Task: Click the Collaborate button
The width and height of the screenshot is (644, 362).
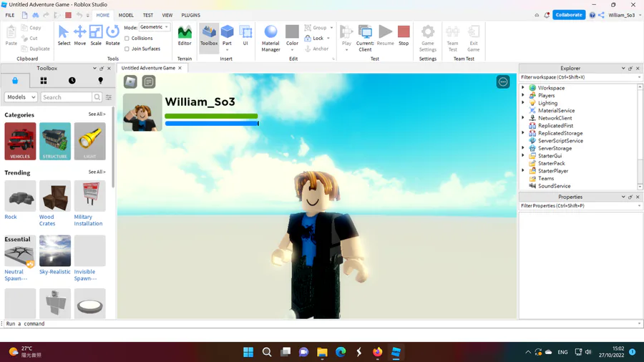Action: point(569,15)
